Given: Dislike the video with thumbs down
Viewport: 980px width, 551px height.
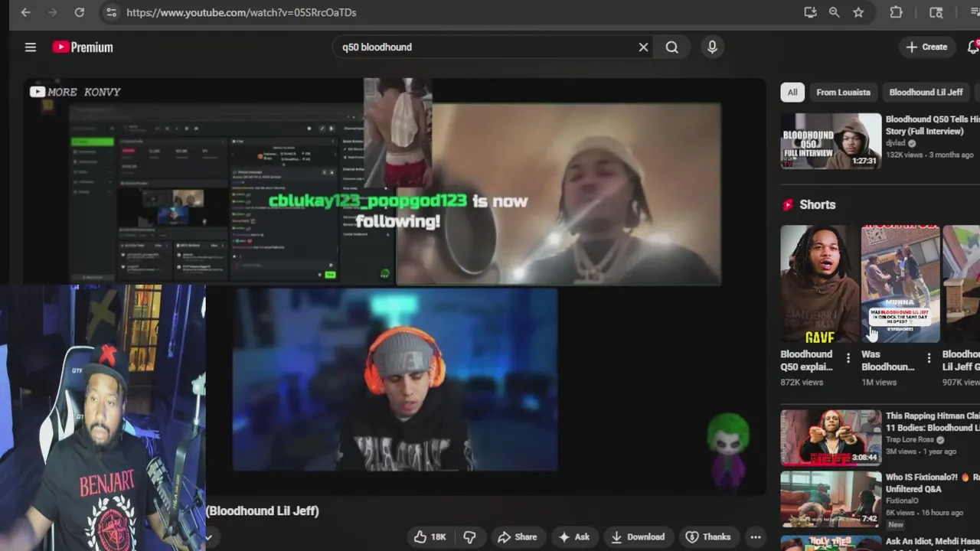Looking at the screenshot, I should [469, 536].
